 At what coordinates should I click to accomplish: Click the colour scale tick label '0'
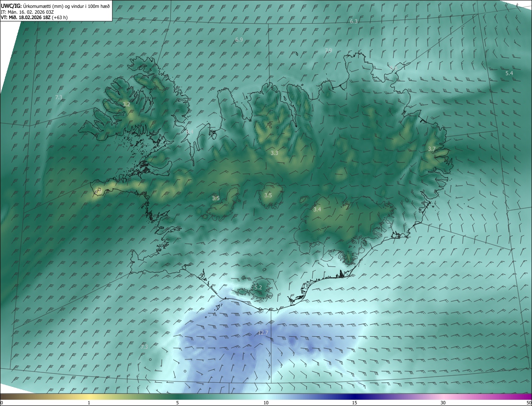[x=2, y=403]
